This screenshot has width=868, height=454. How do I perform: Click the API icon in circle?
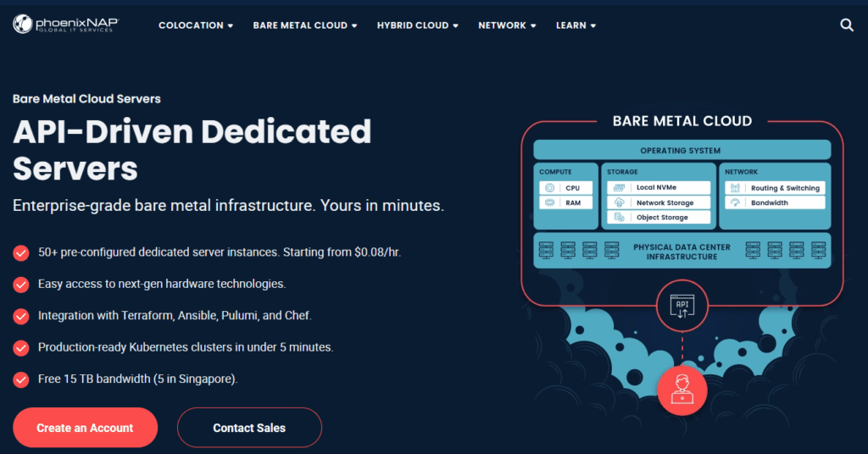682,307
